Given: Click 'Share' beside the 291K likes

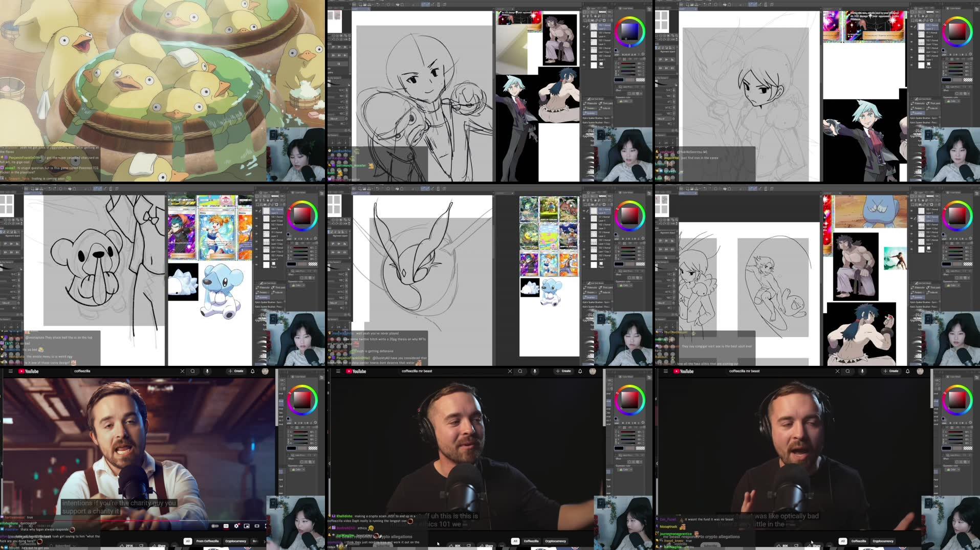Looking at the screenshot, I should coord(159,546).
